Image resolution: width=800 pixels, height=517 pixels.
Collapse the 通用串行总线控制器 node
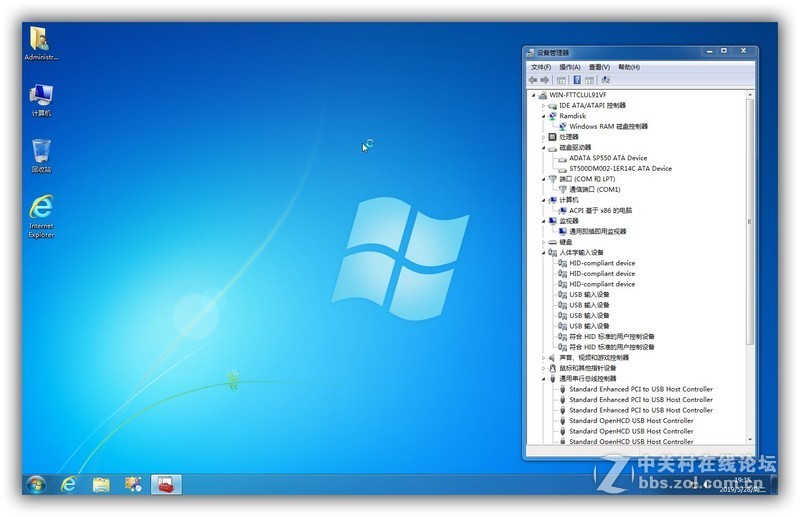543,379
